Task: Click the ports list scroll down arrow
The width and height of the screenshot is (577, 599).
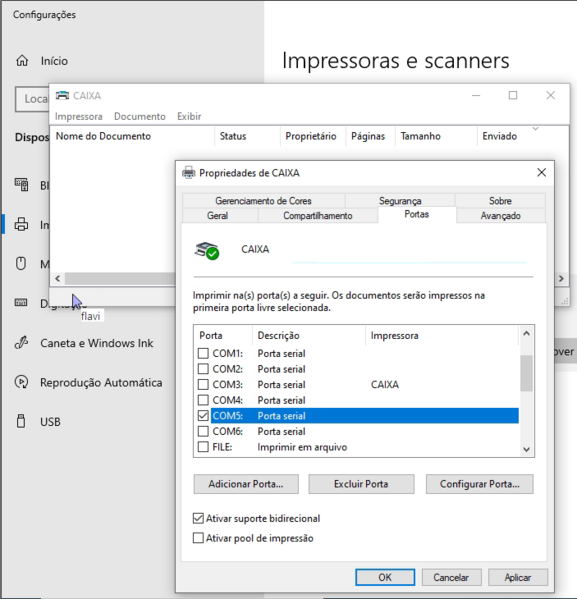Action: (526, 449)
